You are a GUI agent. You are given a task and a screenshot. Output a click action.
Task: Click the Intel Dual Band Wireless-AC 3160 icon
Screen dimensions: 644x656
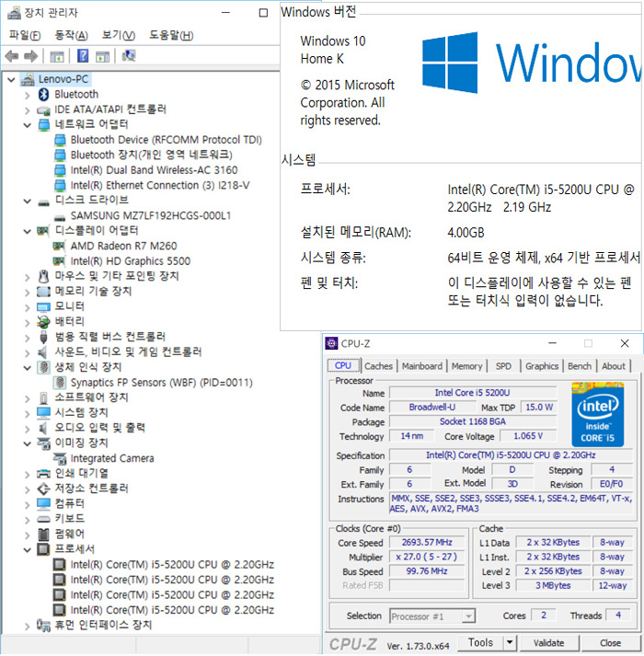[x=60, y=170]
